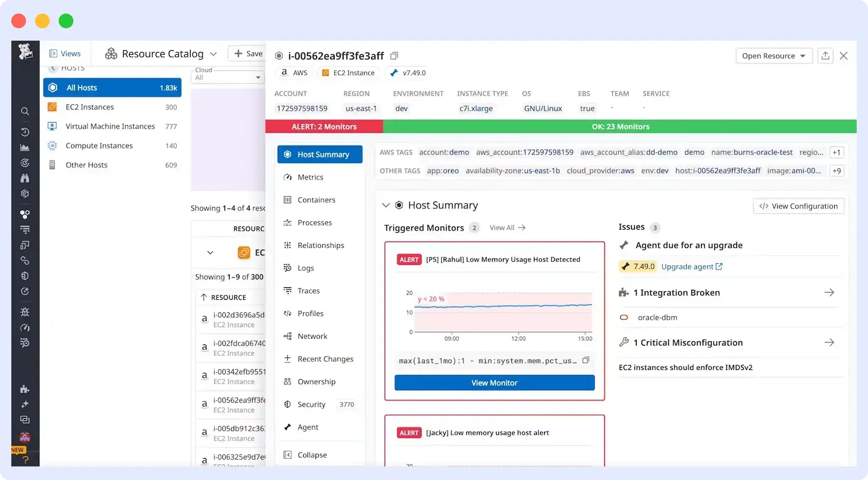Open the Resource Catalog views dropdown

pyautogui.click(x=212, y=53)
